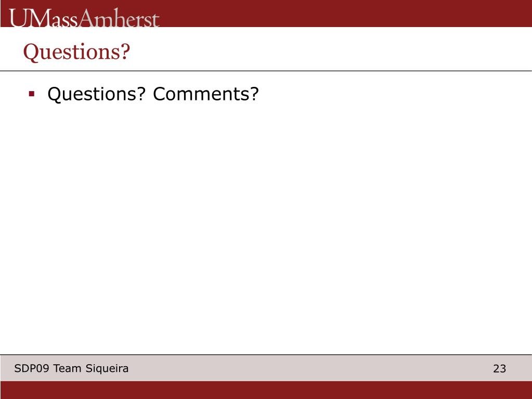
Task: Click the footer text "SDP09 Team Siqueira"
Action: coord(71,368)
